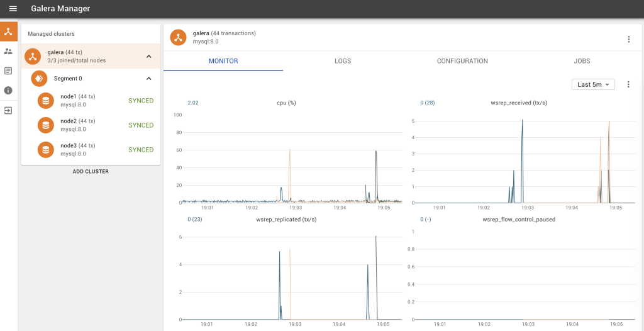This screenshot has height=331, width=644.
Task: Click the Galera Manager title
Action: [60, 8]
